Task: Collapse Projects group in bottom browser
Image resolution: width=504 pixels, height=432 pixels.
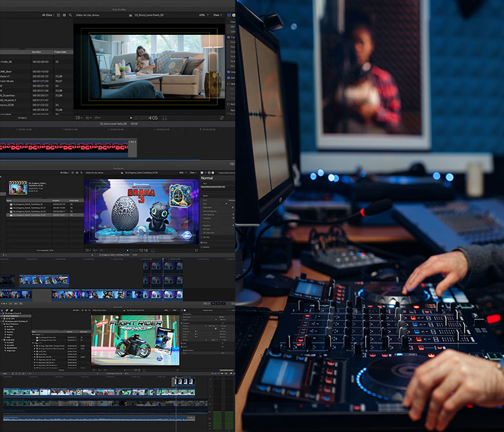Action: point(33,334)
